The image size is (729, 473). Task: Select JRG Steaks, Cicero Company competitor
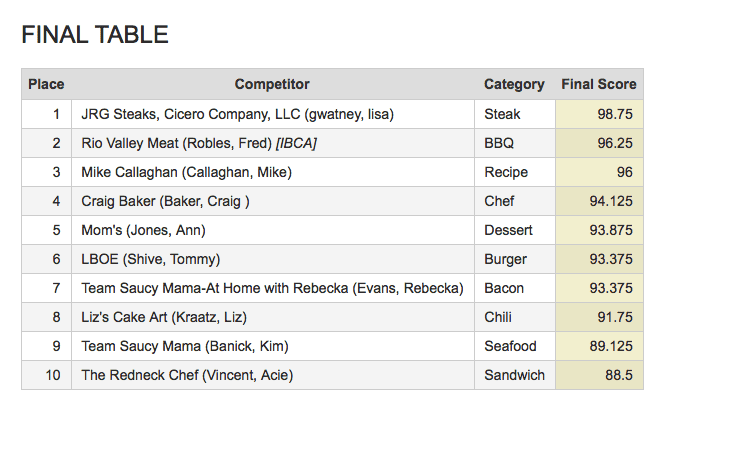[x=238, y=114]
